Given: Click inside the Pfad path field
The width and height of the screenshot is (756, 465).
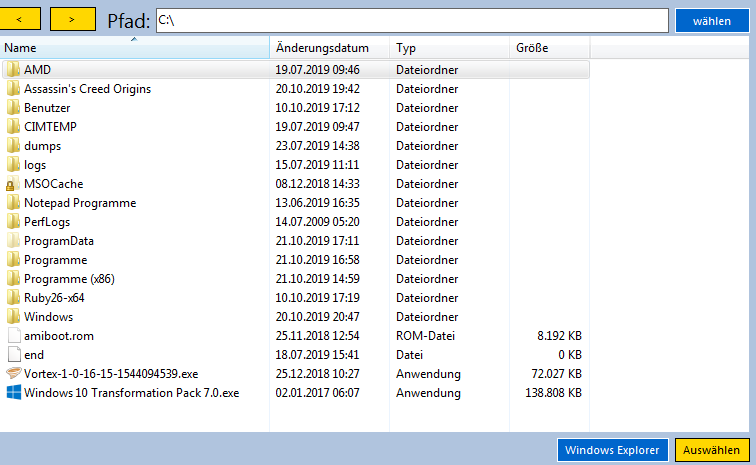Looking at the screenshot, I should click(x=410, y=20).
